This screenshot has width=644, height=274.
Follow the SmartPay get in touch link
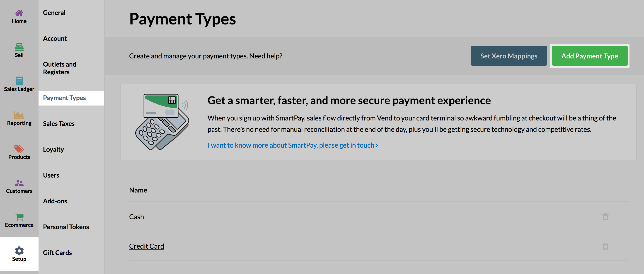coord(293,145)
